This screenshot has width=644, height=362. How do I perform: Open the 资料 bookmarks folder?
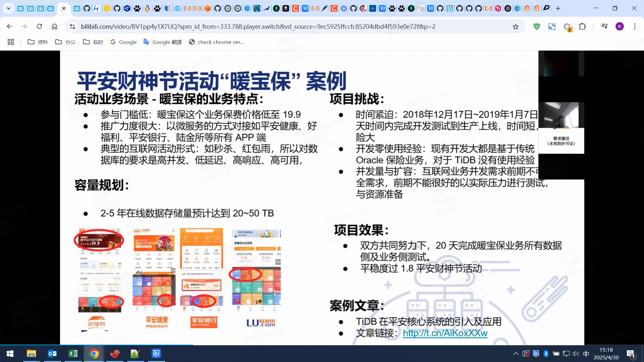[38, 42]
